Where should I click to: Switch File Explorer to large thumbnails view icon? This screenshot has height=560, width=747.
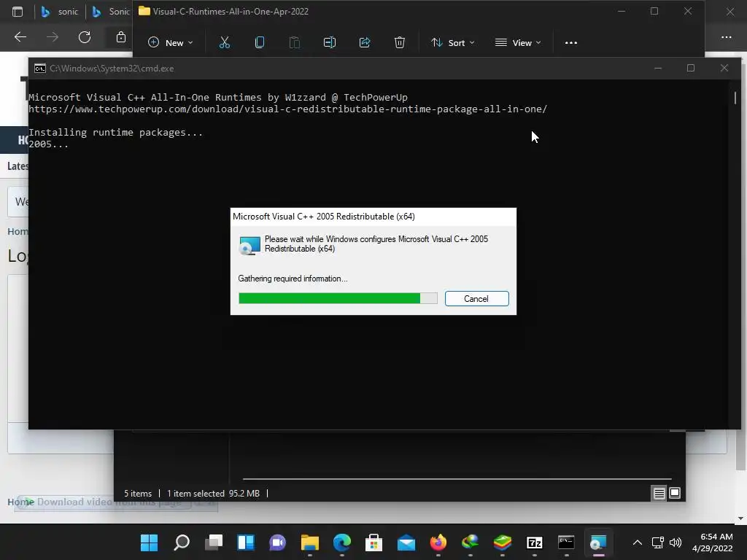(675, 494)
